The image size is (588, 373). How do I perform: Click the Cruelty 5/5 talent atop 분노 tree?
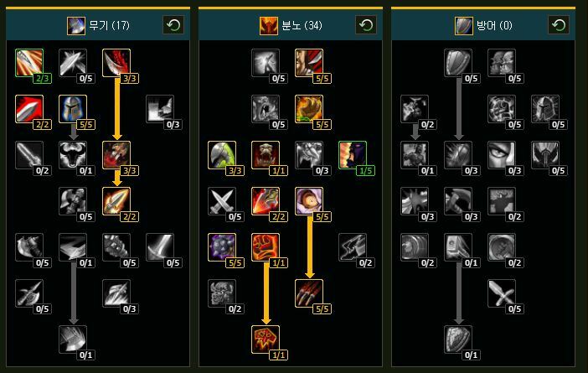(x=309, y=63)
